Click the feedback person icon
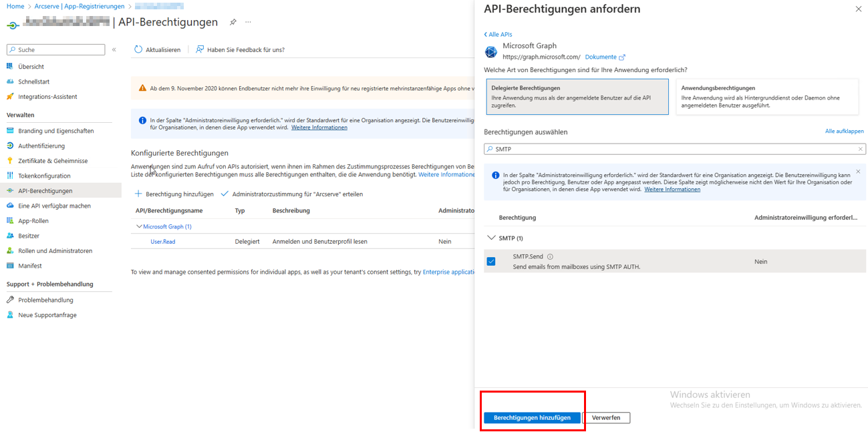The image size is (868, 436). [x=200, y=49]
